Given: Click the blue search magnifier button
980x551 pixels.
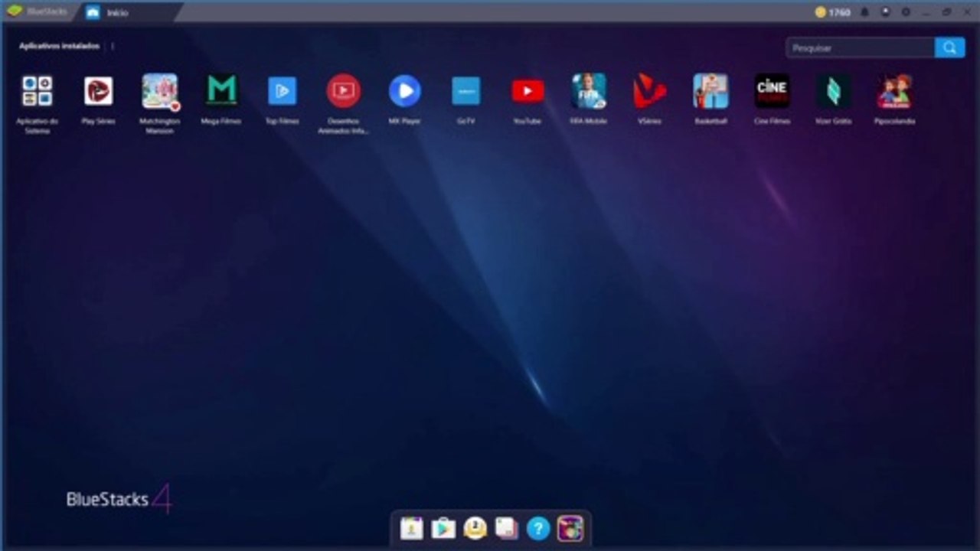Looking at the screenshot, I should [x=949, y=47].
